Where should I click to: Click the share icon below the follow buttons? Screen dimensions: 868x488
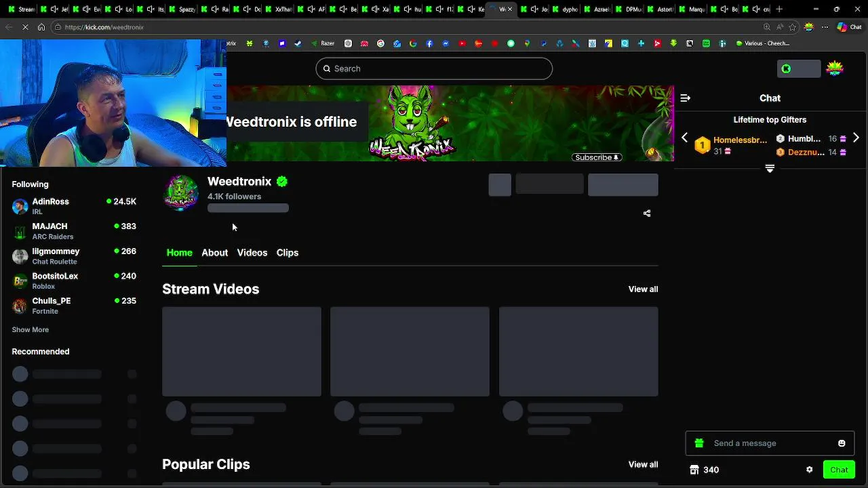pyautogui.click(x=647, y=213)
